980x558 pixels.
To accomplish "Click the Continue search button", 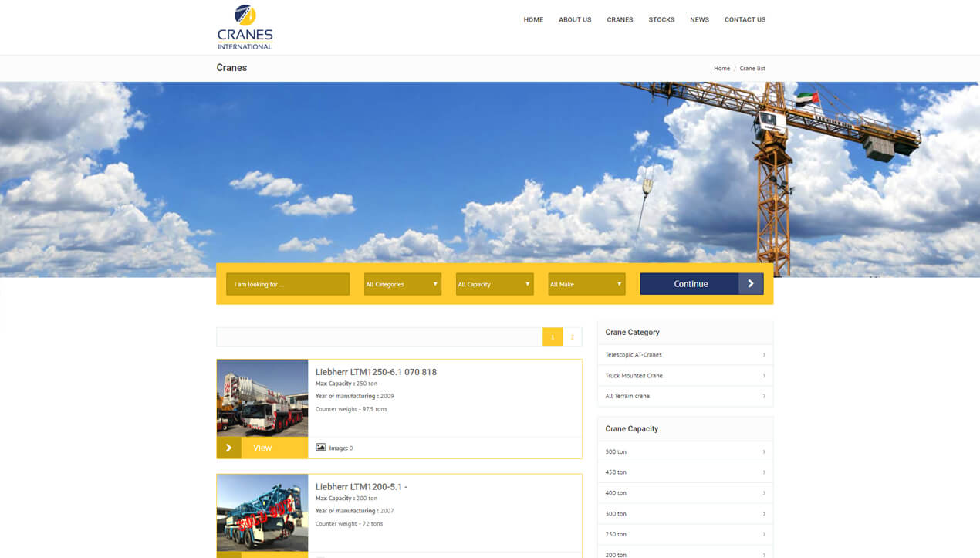I will click(x=701, y=284).
